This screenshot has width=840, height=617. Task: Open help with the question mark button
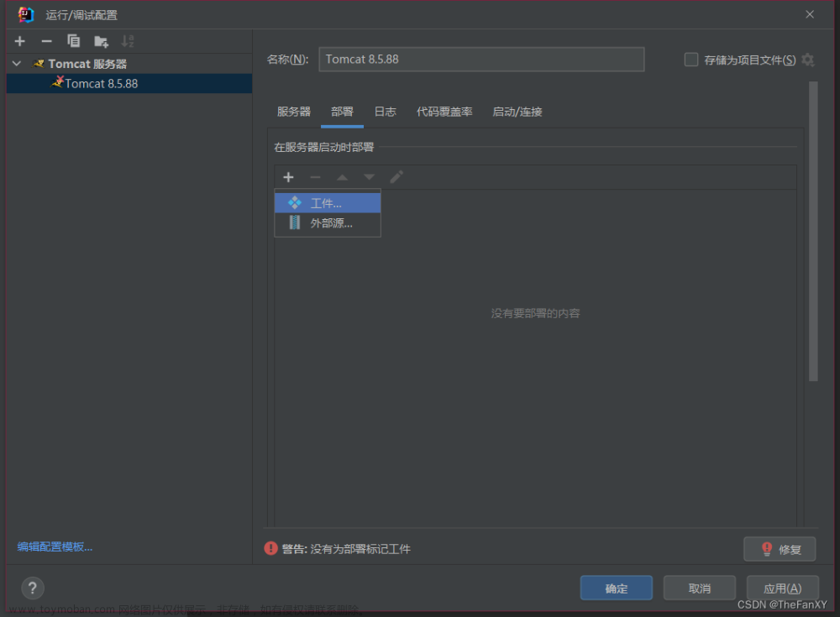33,588
